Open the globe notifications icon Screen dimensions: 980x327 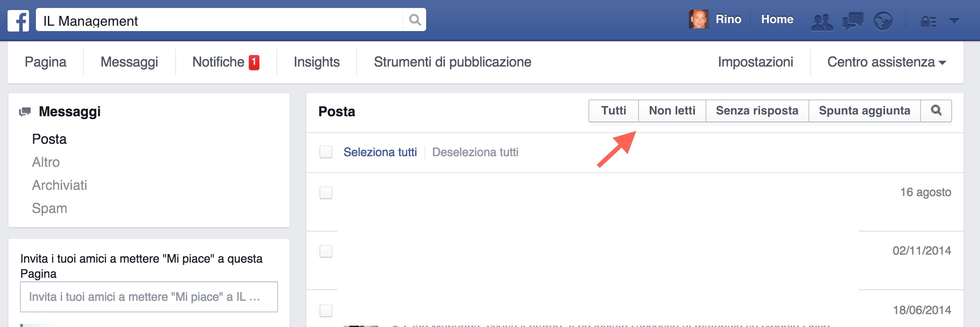click(882, 21)
